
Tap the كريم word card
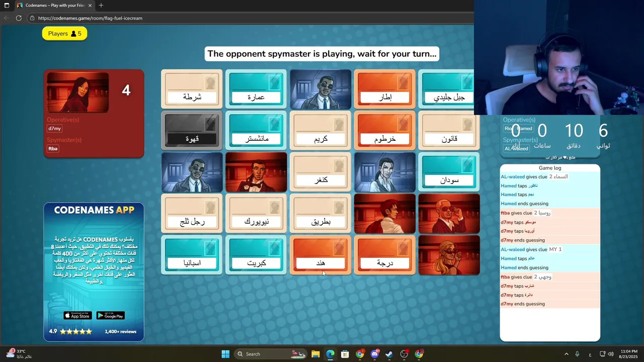tap(320, 131)
